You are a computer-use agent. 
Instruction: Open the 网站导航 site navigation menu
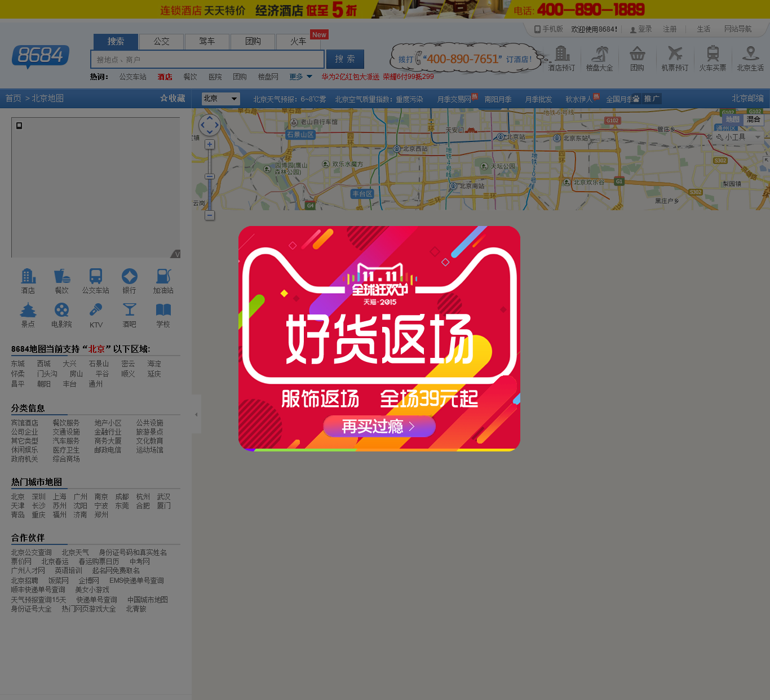[x=738, y=29]
